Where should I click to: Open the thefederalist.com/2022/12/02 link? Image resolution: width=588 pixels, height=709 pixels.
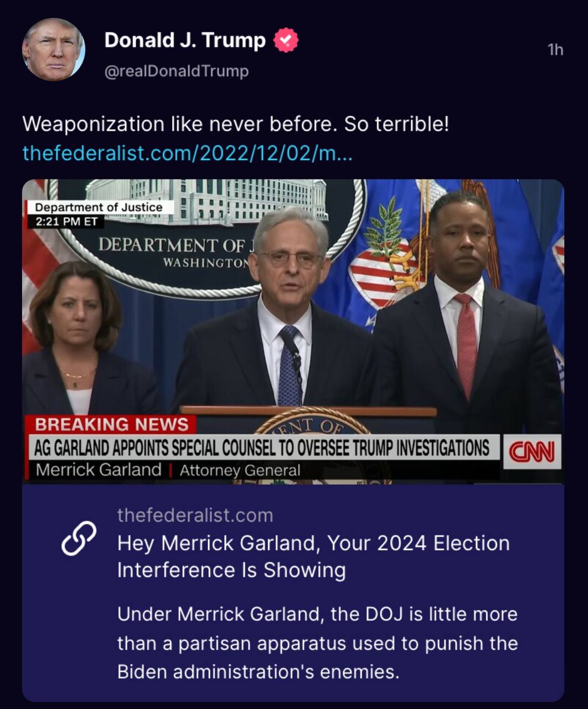pyautogui.click(x=187, y=152)
